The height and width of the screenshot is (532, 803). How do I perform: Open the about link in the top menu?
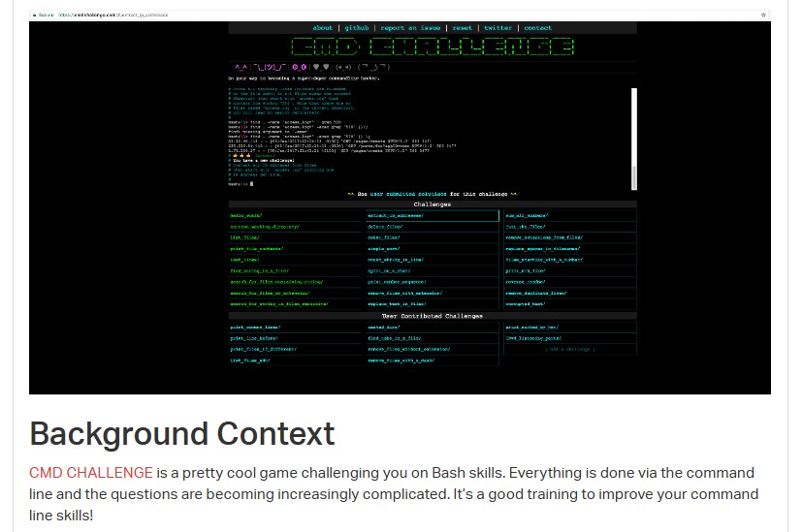[323, 28]
